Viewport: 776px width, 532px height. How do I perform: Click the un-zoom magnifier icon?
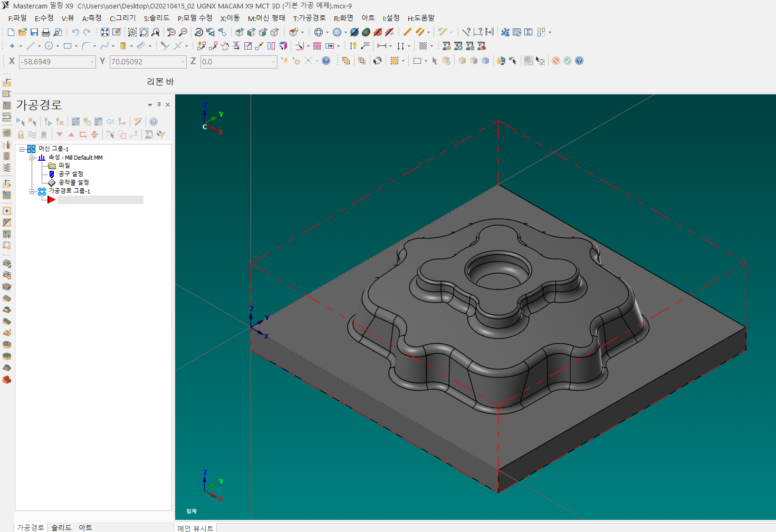click(171, 32)
